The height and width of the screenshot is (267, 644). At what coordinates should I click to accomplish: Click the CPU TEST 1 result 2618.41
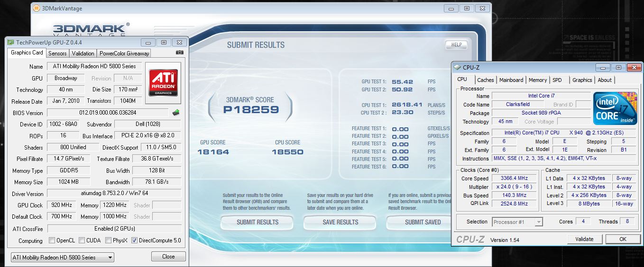coord(407,105)
